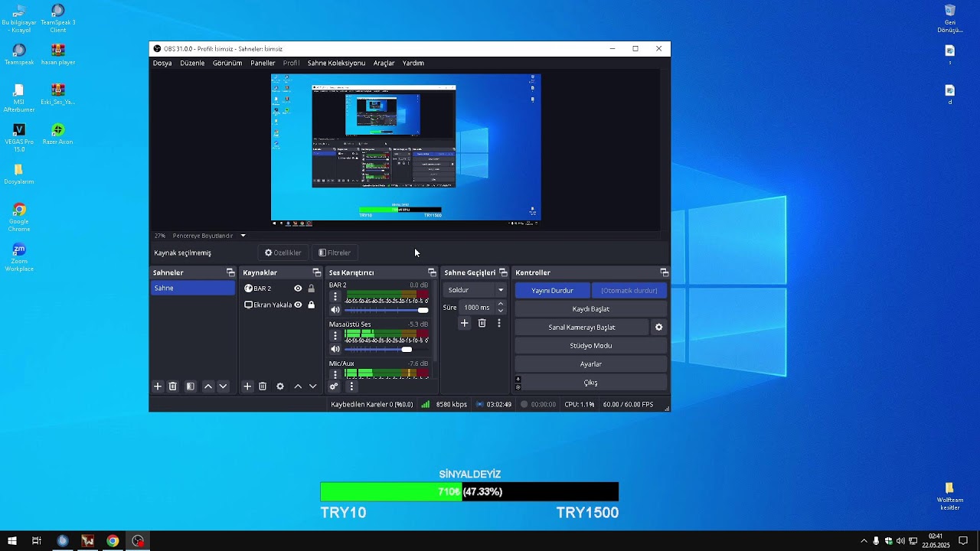Adjust BAR 2 volume slider

[x=387, y=310]
